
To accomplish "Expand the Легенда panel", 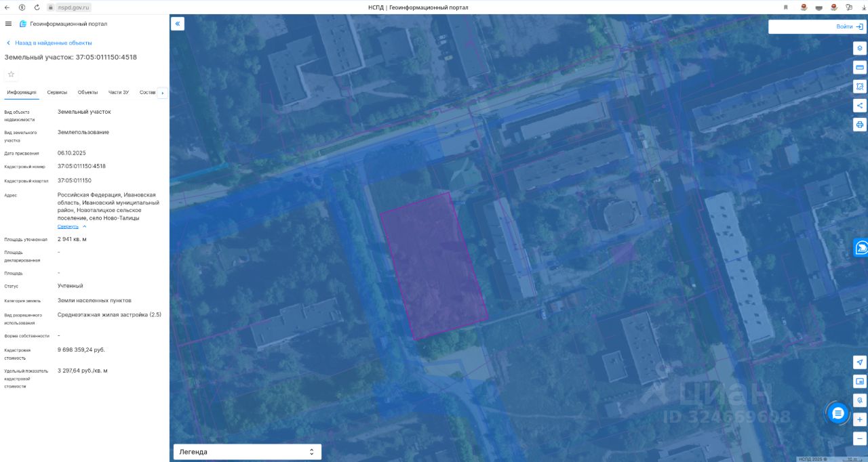I will 247,452.
